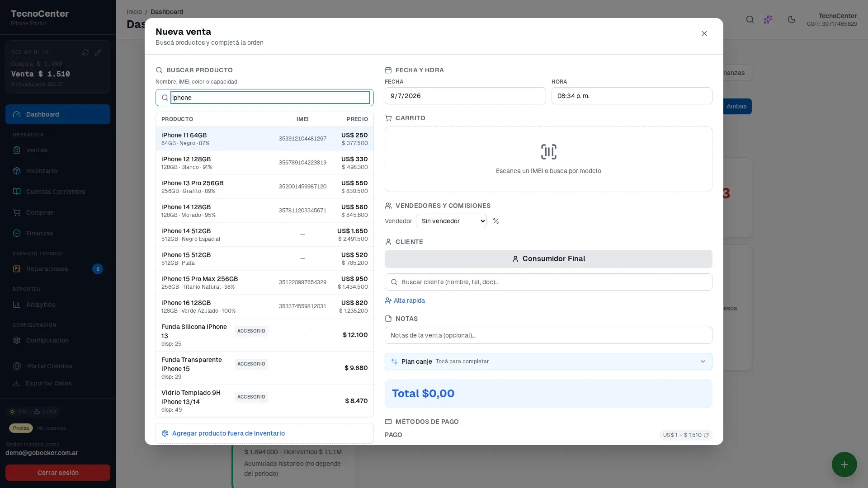Open Finanzas from sidebar
This screenshot has height=488, width=868.
58,233
